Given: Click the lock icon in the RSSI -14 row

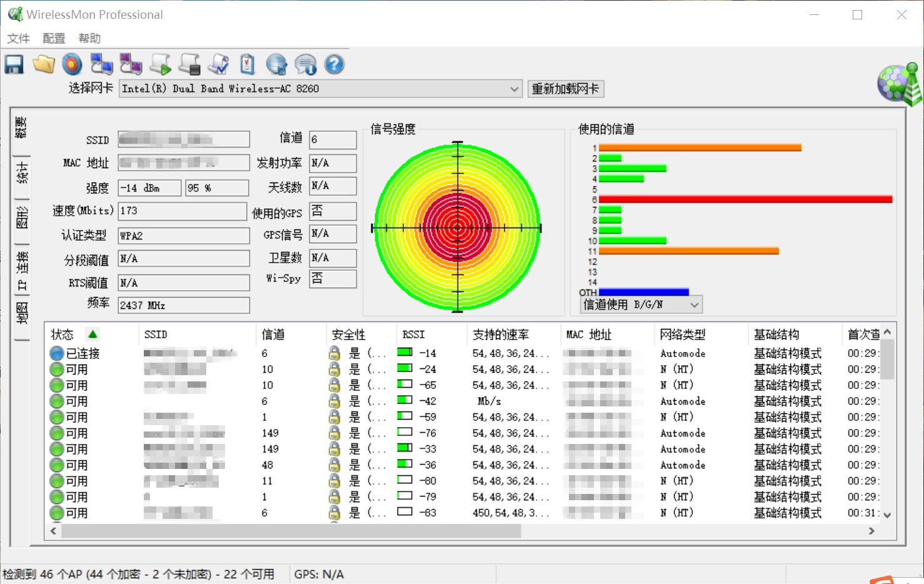Looking at the screenshot, I should point(334,353).
